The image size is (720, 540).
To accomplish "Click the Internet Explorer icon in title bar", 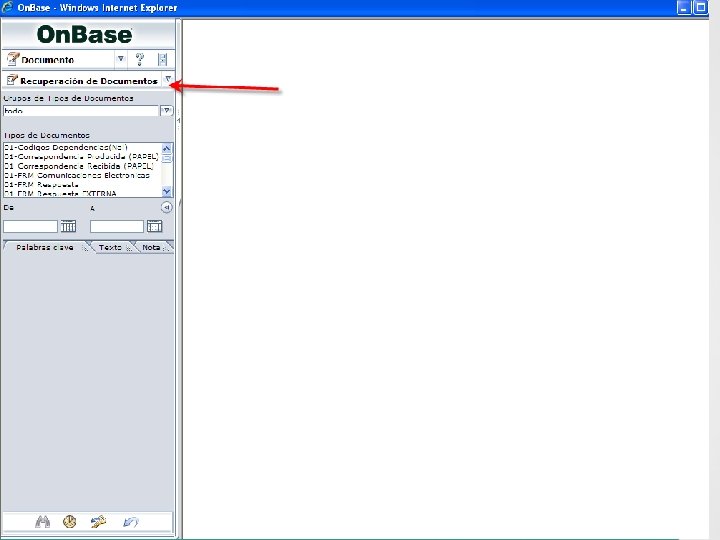I will point(7,7).
